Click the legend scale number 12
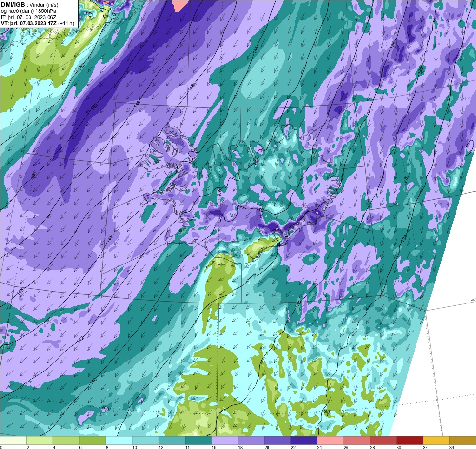Viewport: 476px width, 450px height. click(x=161, y=447)
